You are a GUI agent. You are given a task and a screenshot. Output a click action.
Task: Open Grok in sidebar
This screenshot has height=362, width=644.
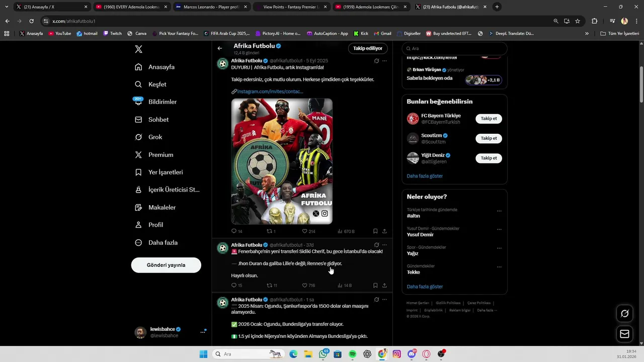(148, 137)
